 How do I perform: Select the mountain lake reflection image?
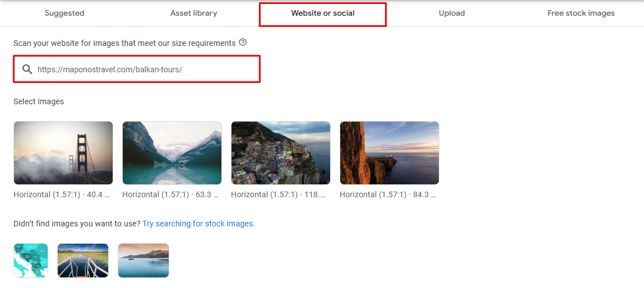(x=172, y=153)
